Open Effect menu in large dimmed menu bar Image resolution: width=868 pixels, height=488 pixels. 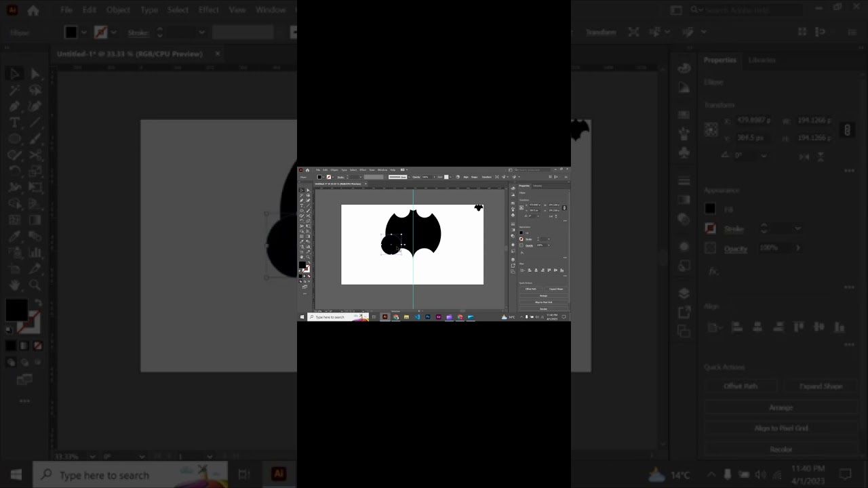[x=209, y=10]
